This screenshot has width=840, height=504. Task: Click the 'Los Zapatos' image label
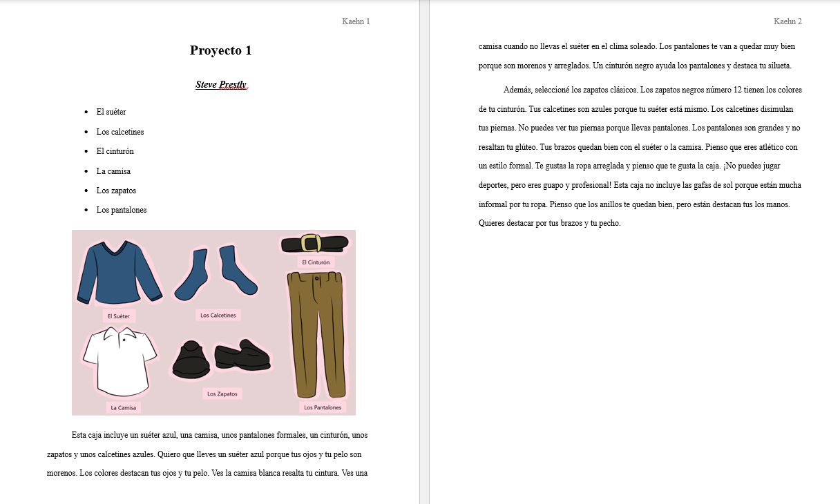222,394
